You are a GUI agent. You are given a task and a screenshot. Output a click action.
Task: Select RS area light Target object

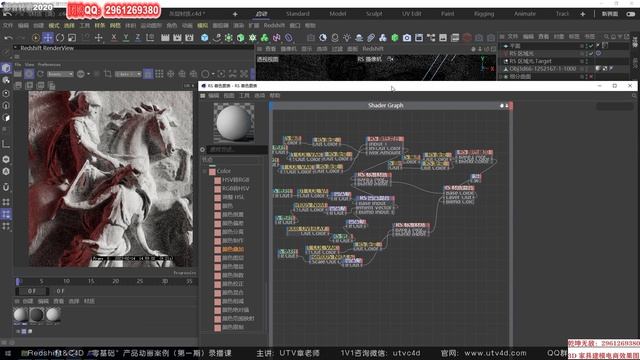pos(530,61)
